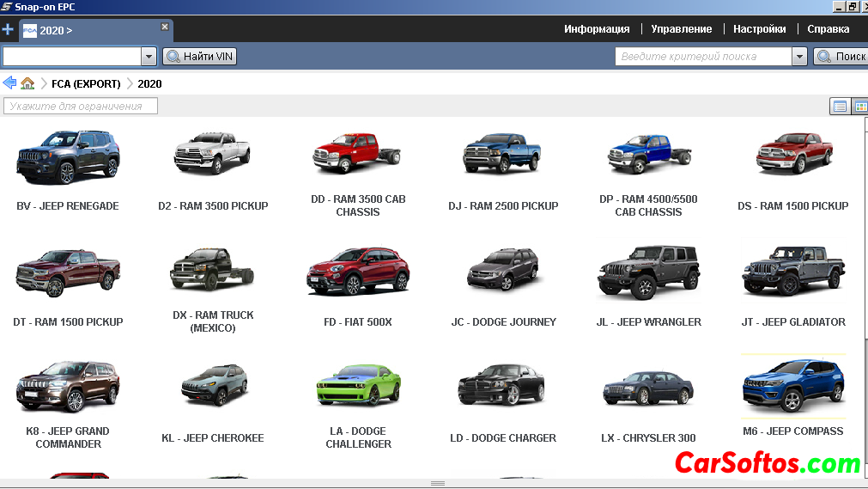Go to the home icon in breadcrumb
The width and height of the screenshot is (868, 489).
tap(27, 83)
